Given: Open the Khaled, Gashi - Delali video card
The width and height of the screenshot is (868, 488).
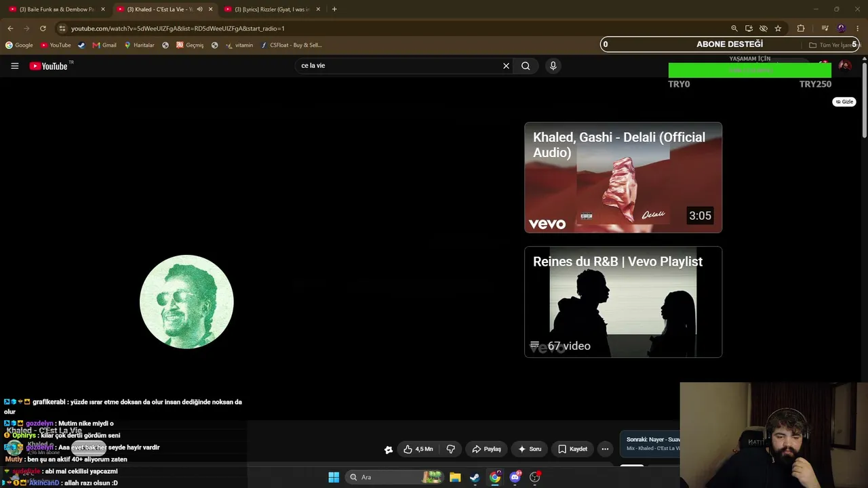Looking at the screenshot, I should pos(623,178).
